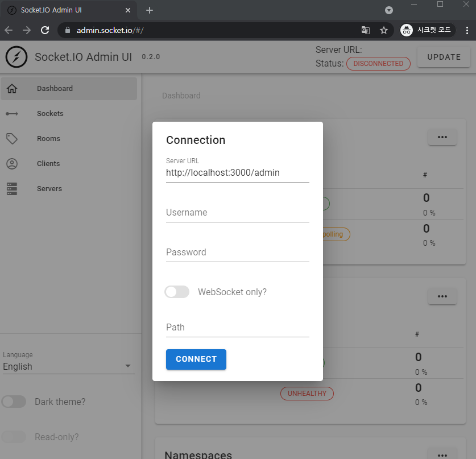
Task: Open the Clients page
Action: point(69,164)
